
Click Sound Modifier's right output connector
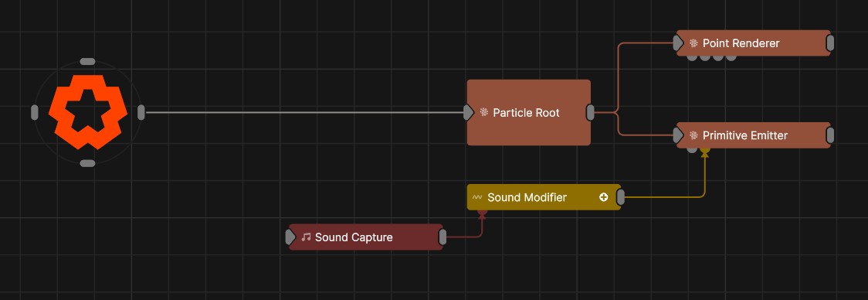621,197
